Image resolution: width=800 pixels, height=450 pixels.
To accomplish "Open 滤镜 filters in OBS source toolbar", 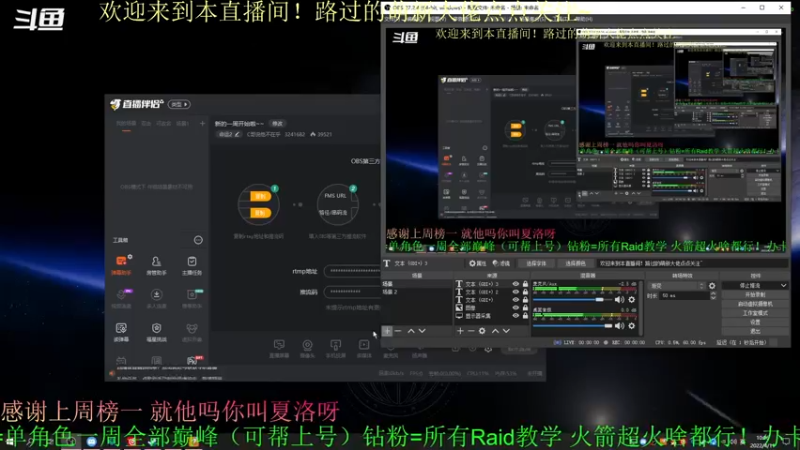I will coord(502,263).
